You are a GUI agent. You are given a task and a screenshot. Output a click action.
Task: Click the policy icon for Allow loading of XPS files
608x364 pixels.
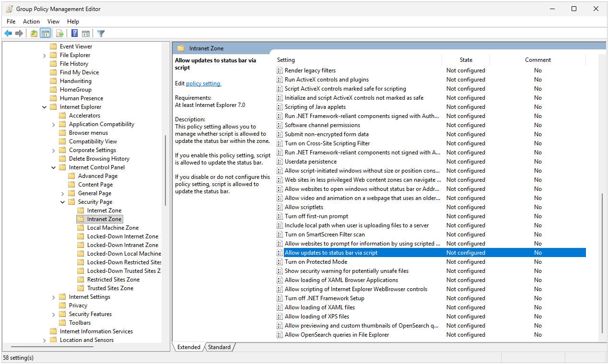click(x=280, y=317)
